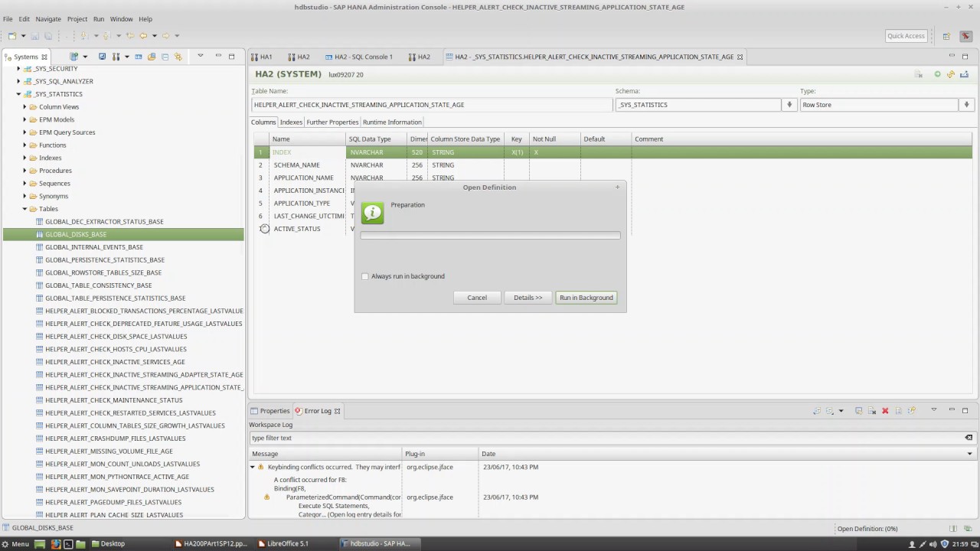Open Back history dropdown arrow

(x=154, y=35)
